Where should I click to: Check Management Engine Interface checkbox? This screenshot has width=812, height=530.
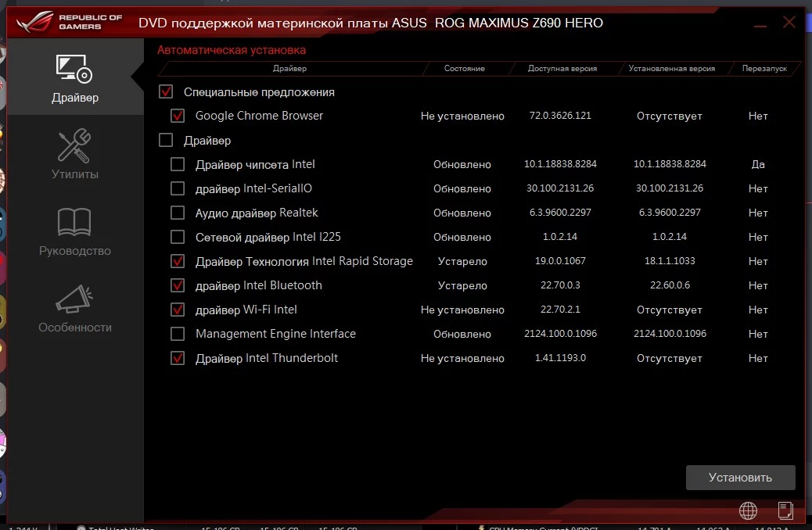click(x=178, y=334)
